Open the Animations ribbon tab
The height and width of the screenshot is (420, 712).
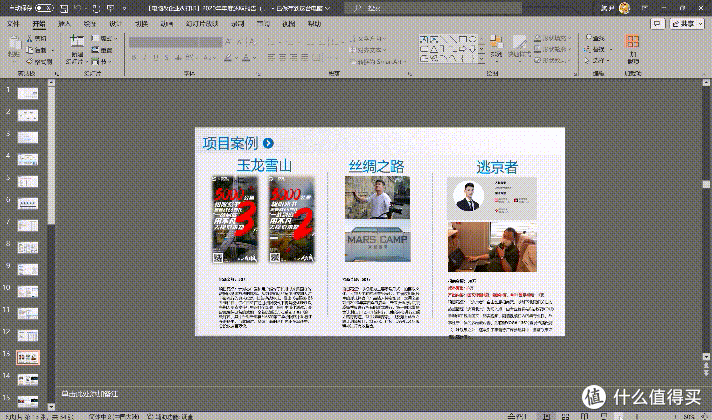(167, 24)
